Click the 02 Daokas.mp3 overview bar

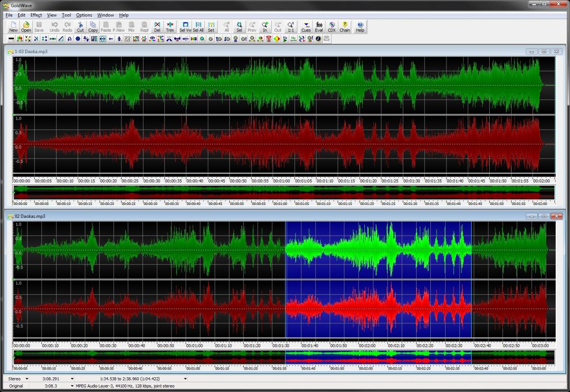coord(284,357)
